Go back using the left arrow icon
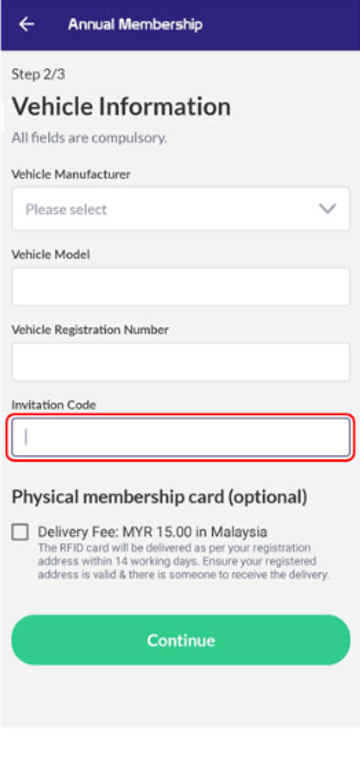360x758 pixels. (x=26, y=24)
